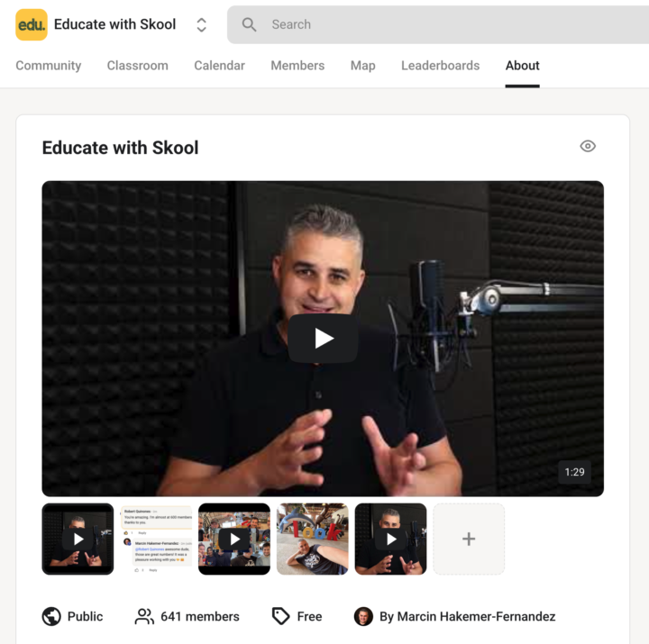Image resolution: width=649 pixels, height=644 pixels.
Task: Select the fifth studio video thumbnail
Action: 390,539
